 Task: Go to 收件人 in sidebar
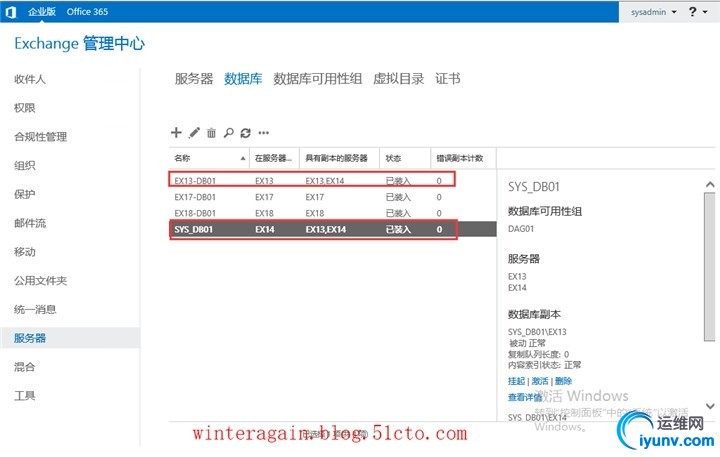tap(30, 79)
